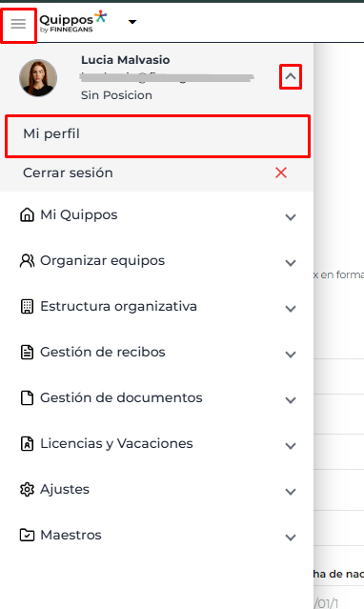364x609 pixels.
Task: Expand the Mi Quippos chevron
Action: [x=291, y=217]
